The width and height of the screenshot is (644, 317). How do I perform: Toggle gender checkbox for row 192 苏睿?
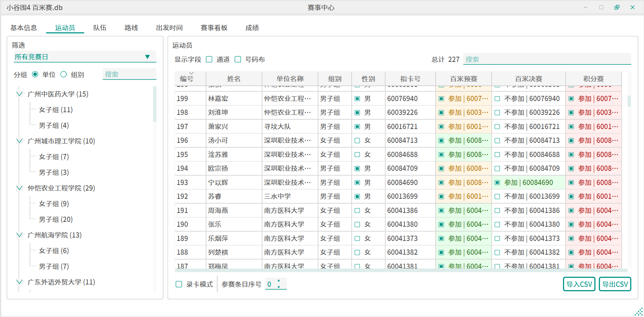tap(357, 197)
